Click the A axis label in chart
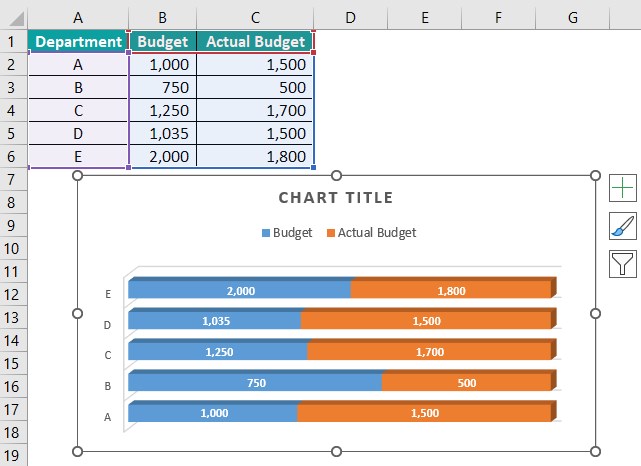The height and width of the screenshot is (466, 641). (108, 417)
